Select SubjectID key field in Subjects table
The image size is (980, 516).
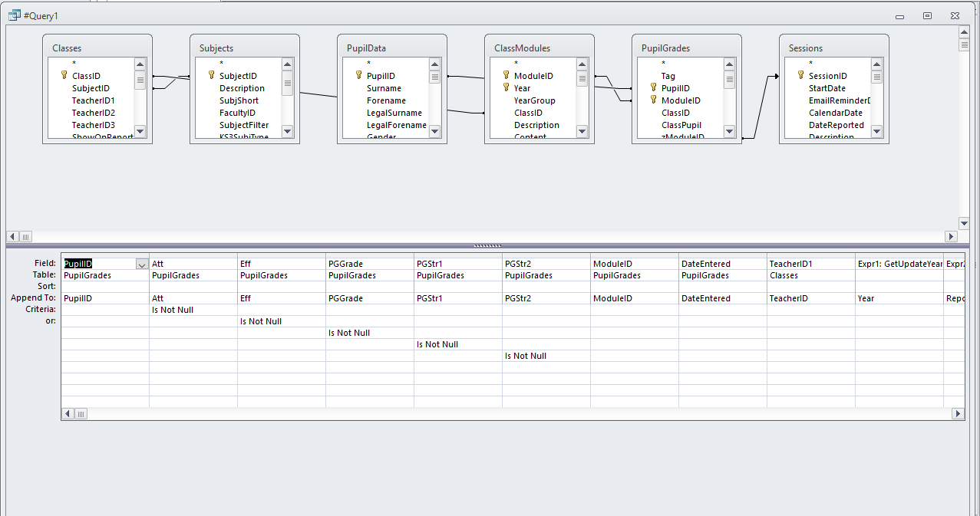click(238, 76)
